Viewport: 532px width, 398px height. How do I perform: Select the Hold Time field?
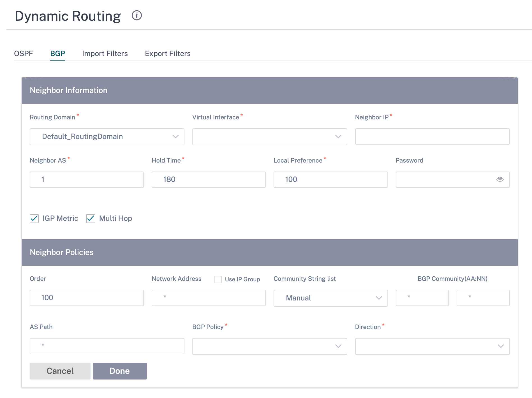pyautogui.click(x=209, y=180)
